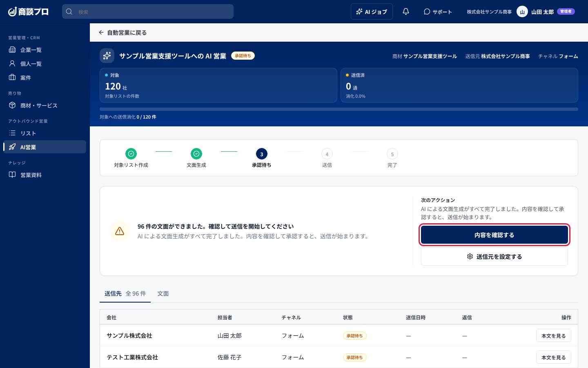Click the search input field
The height and width of the screenshot is (368, 588).
(x=148, y=11)
